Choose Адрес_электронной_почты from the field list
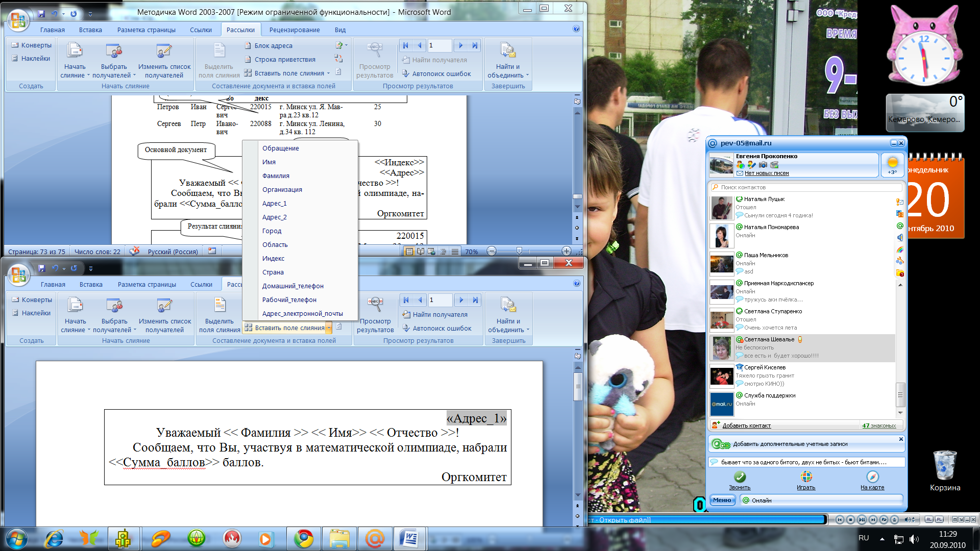This screenshot has height=551, width=980. (x=302, y=313)
